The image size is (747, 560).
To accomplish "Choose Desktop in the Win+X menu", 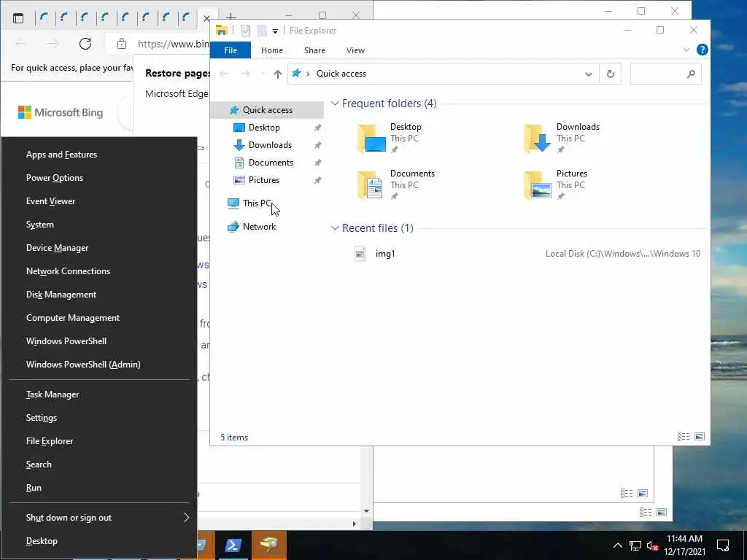I will click(x=42, y=542).
